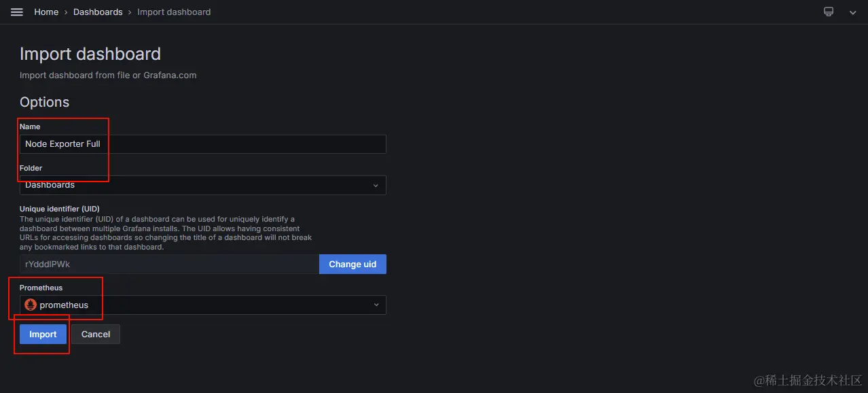Open Dashboards breadcrumb link
The image size is (868, 393).
98,12
